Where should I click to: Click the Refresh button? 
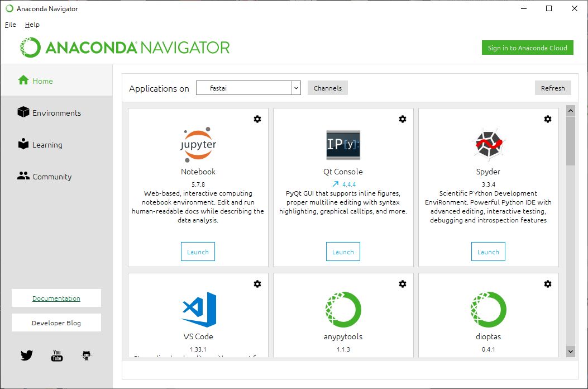(x=553, y=88)
